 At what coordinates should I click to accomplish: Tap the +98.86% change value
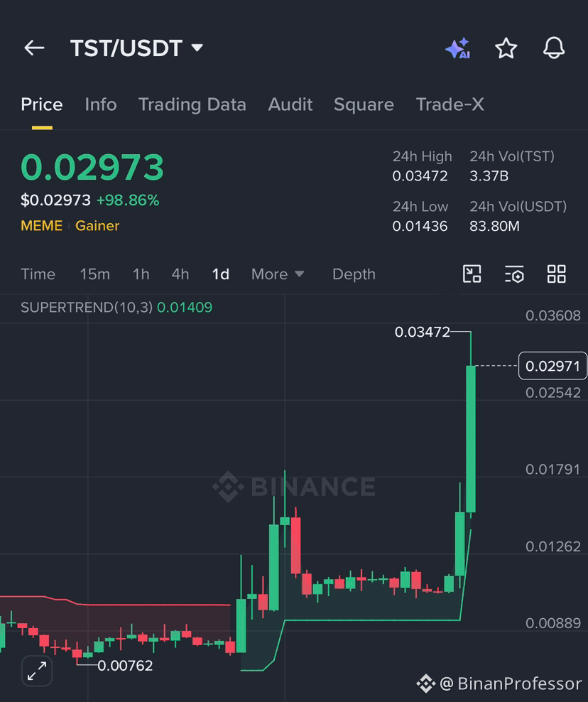click(128, 200)
